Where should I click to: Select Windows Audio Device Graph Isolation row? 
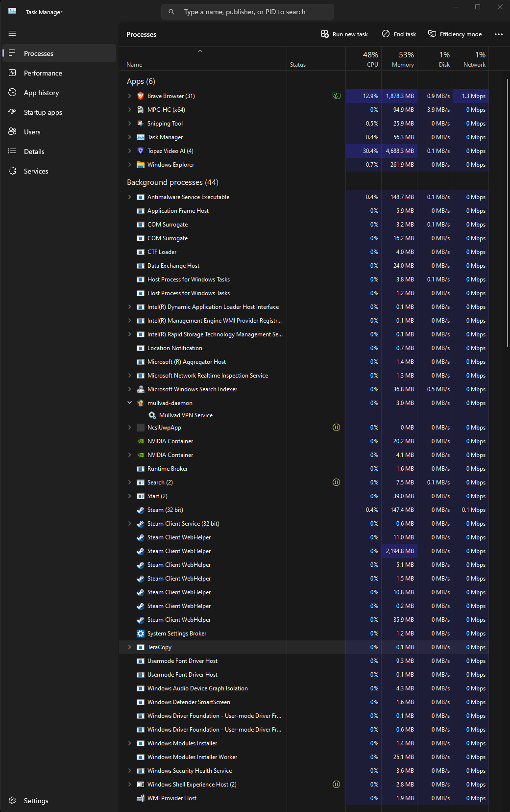(x=304, y=688)
